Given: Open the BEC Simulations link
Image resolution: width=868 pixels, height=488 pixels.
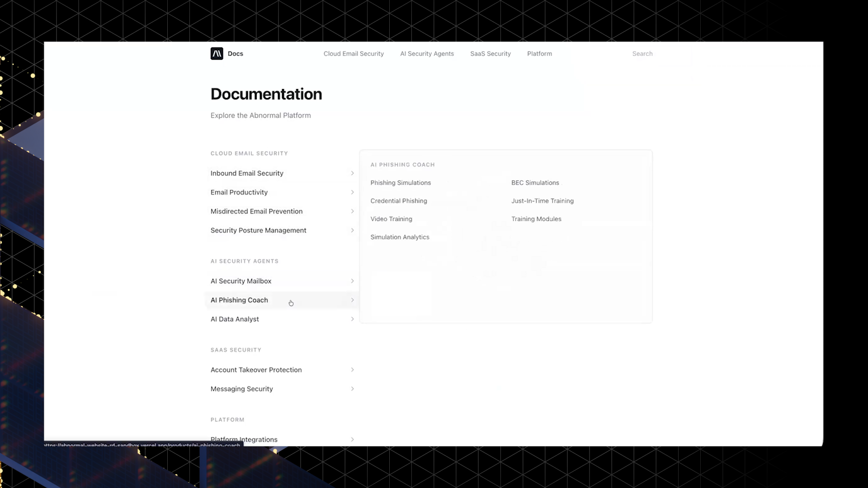Looking at the screenshot, I should click(535, 183).
